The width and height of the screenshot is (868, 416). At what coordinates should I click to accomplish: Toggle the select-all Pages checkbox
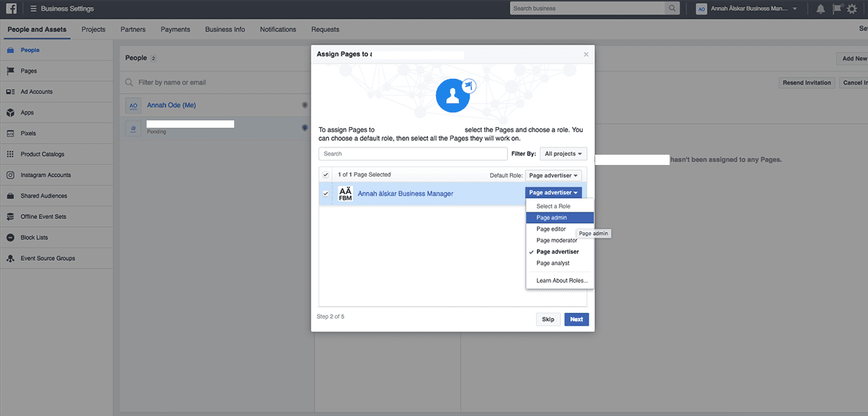point(326,175)
